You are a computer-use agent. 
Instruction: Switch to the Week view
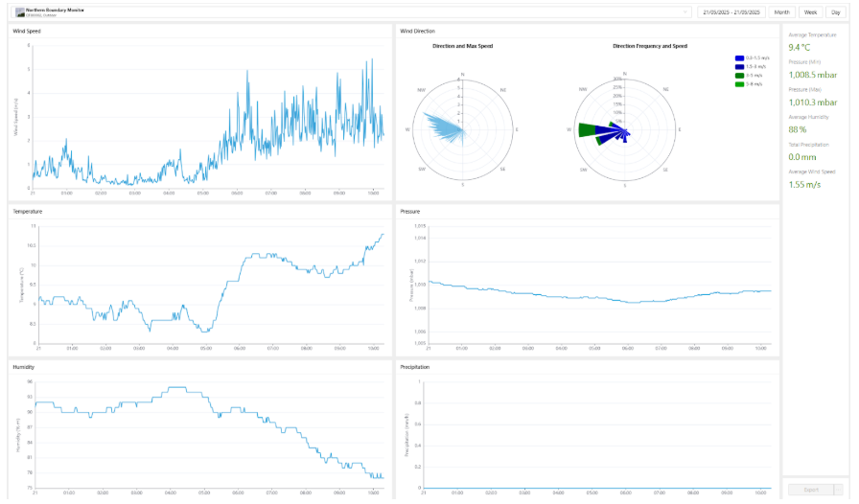(x=810, y=12)
